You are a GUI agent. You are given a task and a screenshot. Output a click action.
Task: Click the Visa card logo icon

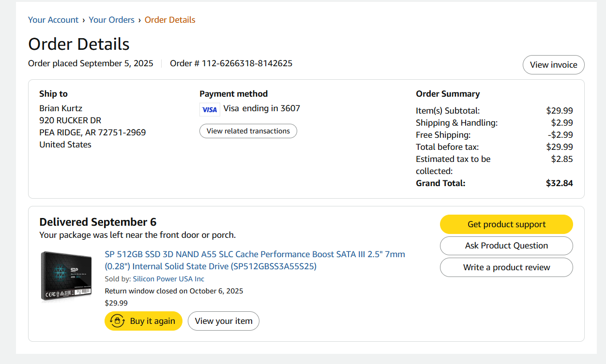(210, 109)
